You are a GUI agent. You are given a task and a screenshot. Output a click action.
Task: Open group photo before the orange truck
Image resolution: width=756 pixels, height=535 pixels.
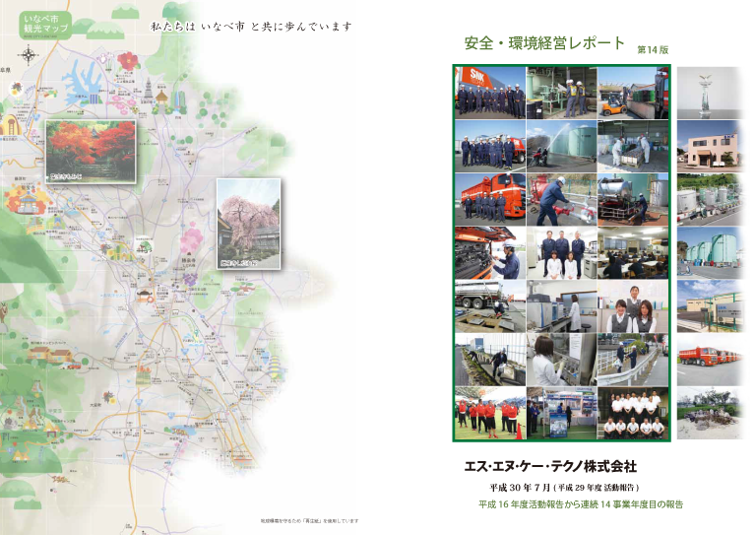click(490, 200)
